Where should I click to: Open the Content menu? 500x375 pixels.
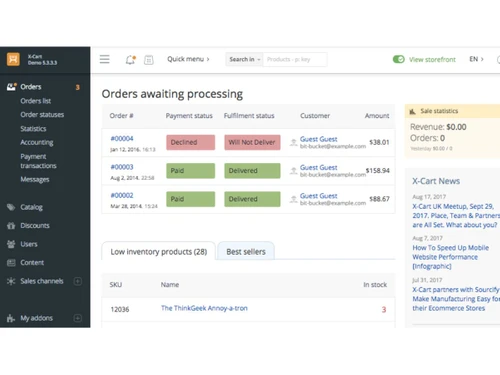tap(32, 263)
